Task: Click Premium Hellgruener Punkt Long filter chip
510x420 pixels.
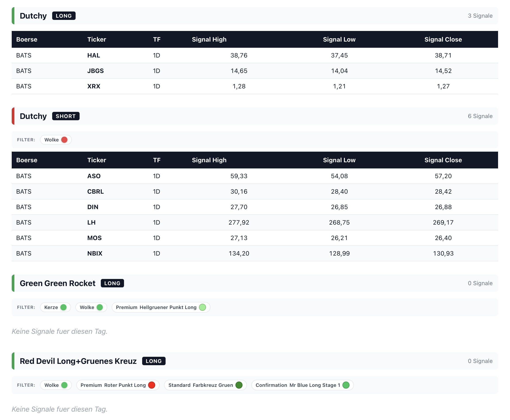Action: pyautogui.click(x=161, y=307)
